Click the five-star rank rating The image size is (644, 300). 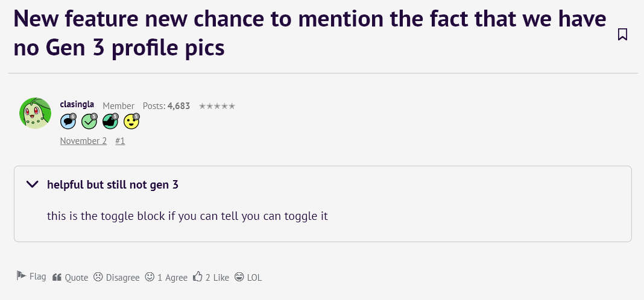point(217,106)
